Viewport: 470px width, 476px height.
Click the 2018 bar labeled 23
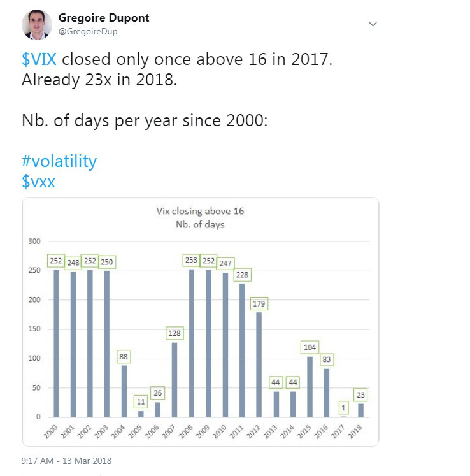pyautogui.click(x=360, y=410)
